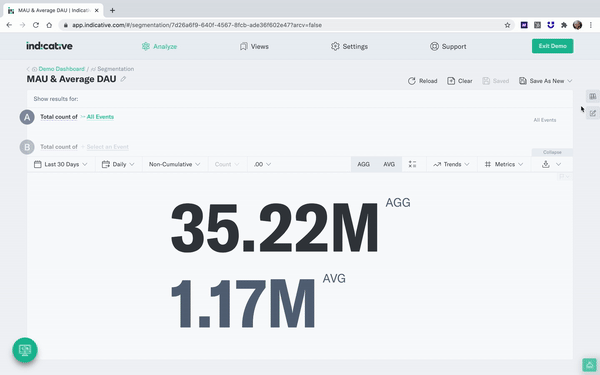Click the 35.22M AGG value
The width and height of the screenshot is (600, 375).
click(275, 228)
